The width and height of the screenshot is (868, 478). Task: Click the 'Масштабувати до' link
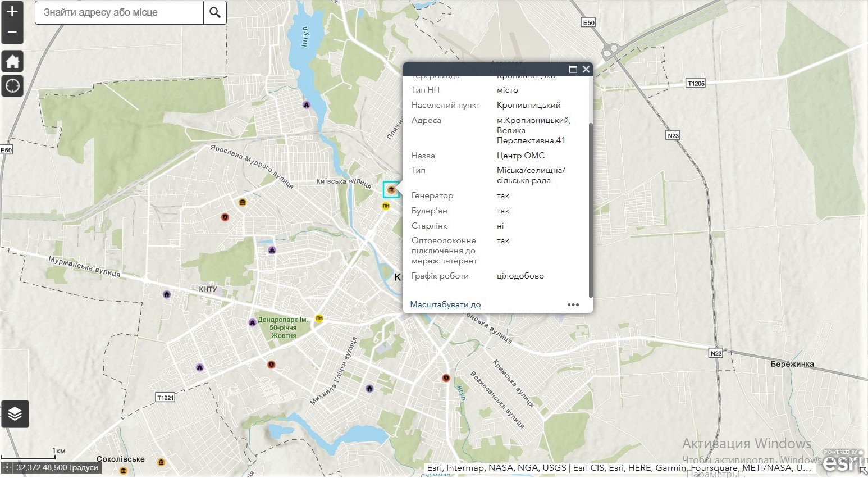click(445, 304)
